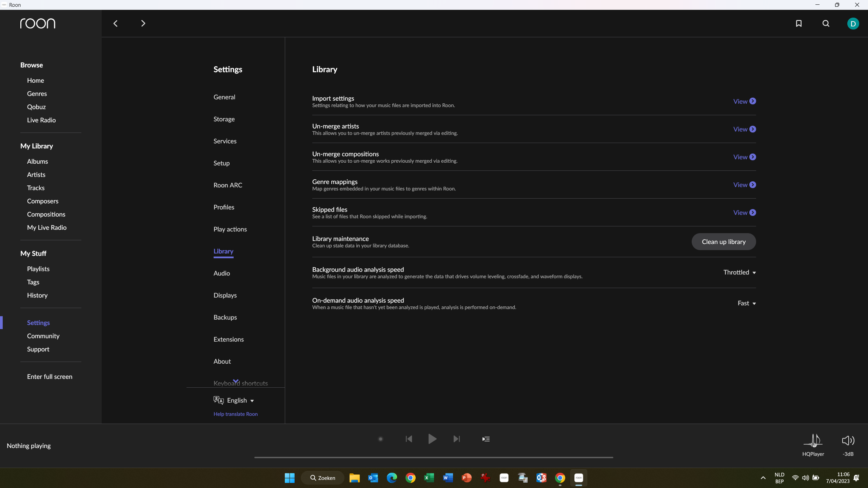Switch to the Audio settings tab
The image size is (868, 488).
(222, 273)
